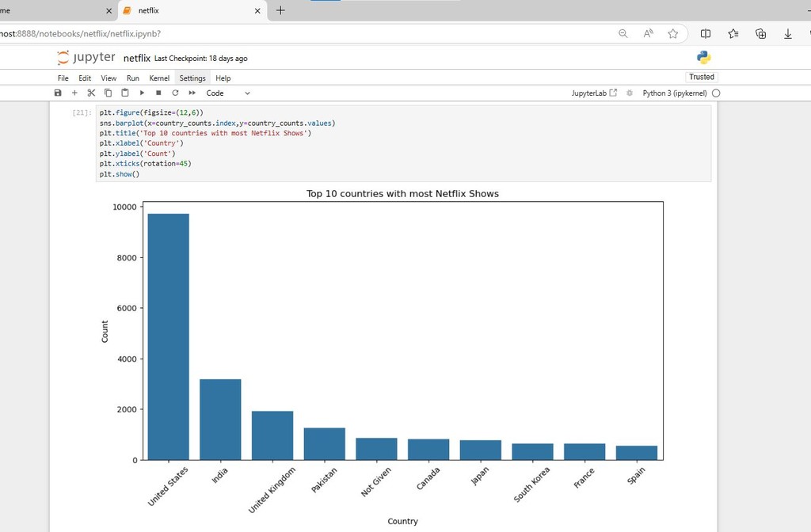This screenshot has width=811, height=532.
Task: Restart the kernel
Action: (175, 93)
